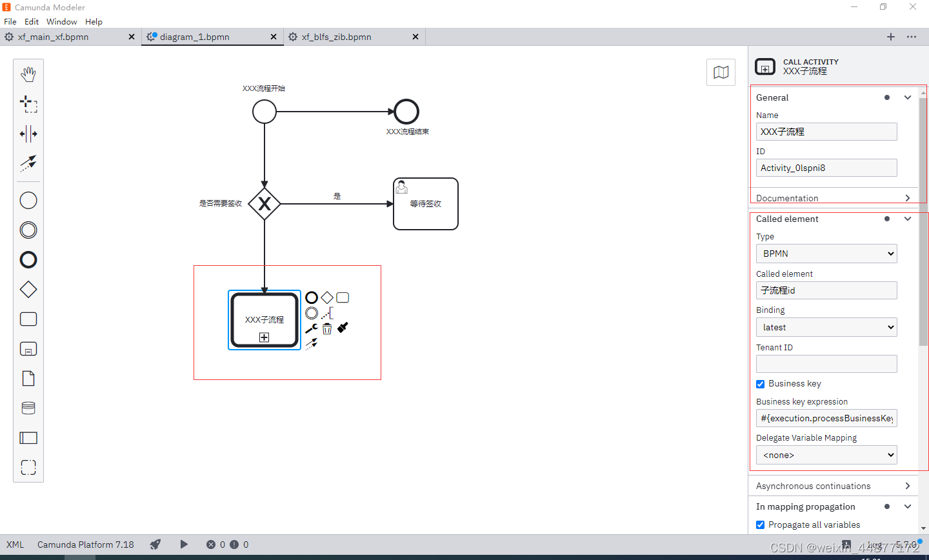929x560 pixels.
Task: Connect using sequence flow arrows icon
Action: pyautogui.click(x=312, y=344)
